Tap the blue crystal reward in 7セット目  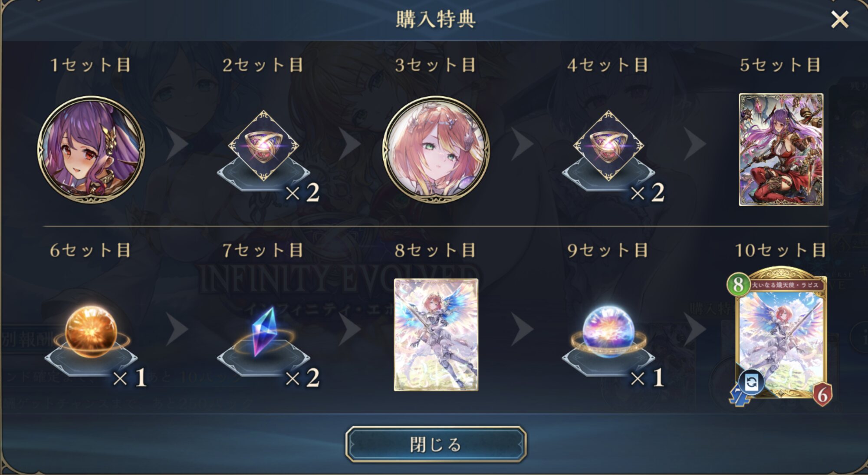point(264,332)
